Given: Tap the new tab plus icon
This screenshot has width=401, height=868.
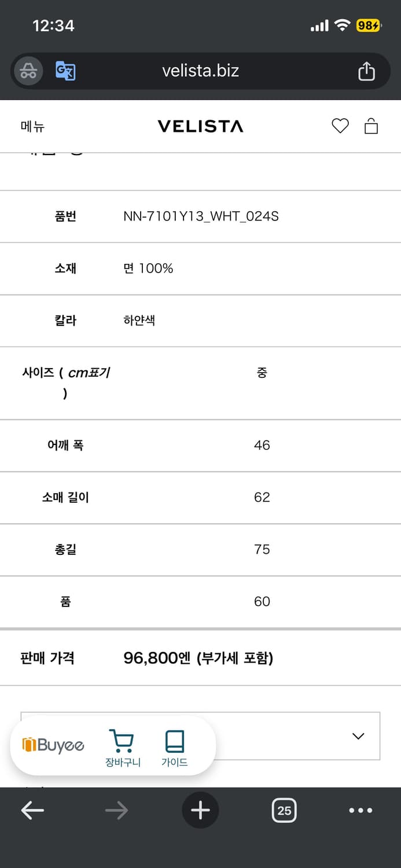Looking at the screenshot, I should [200, 810].
